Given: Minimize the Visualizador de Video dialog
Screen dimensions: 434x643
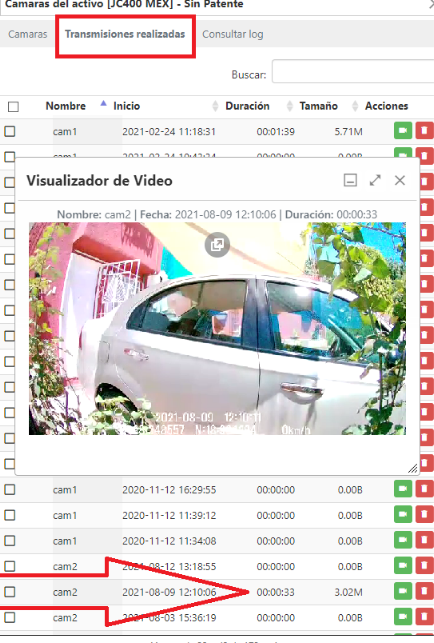Looking at the screenshot, I should tap(350, 180).
